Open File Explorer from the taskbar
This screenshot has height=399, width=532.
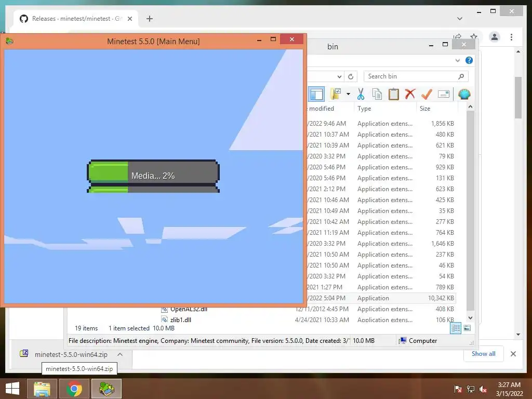coord(42,389)
